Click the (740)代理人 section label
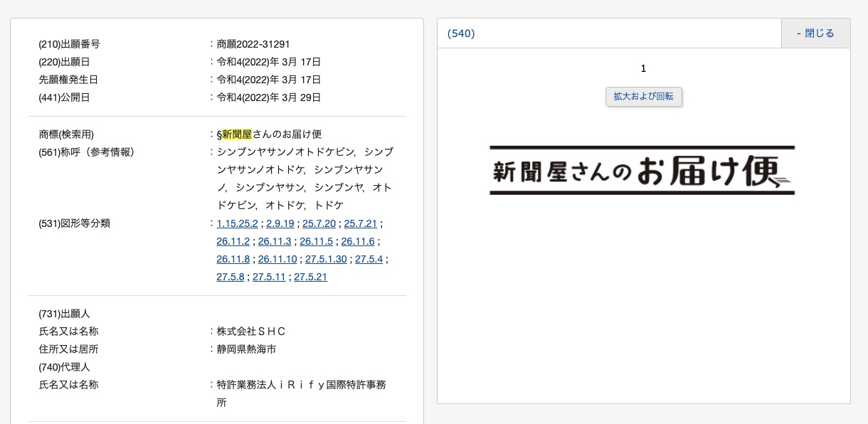The image size is (868, 424). point(64,367)
